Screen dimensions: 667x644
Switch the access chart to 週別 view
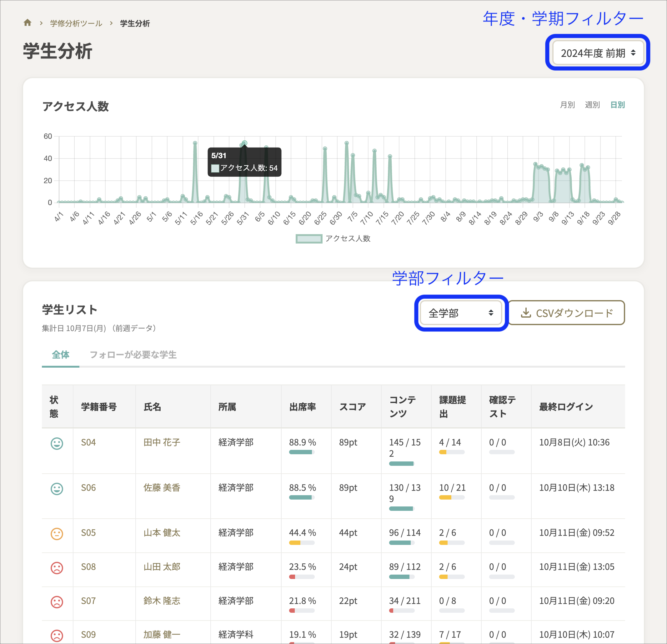592,105
